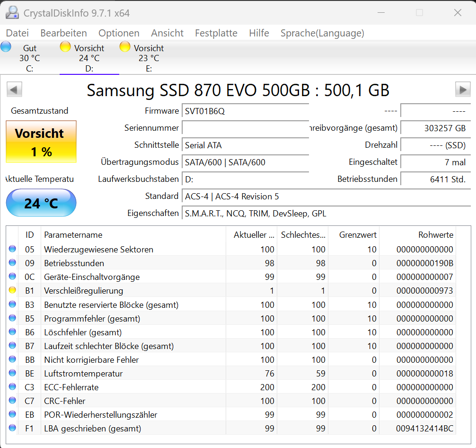Click raw value 000000000973
The height and width of the screenshot is (448, 476).
[x=425, y=291]
